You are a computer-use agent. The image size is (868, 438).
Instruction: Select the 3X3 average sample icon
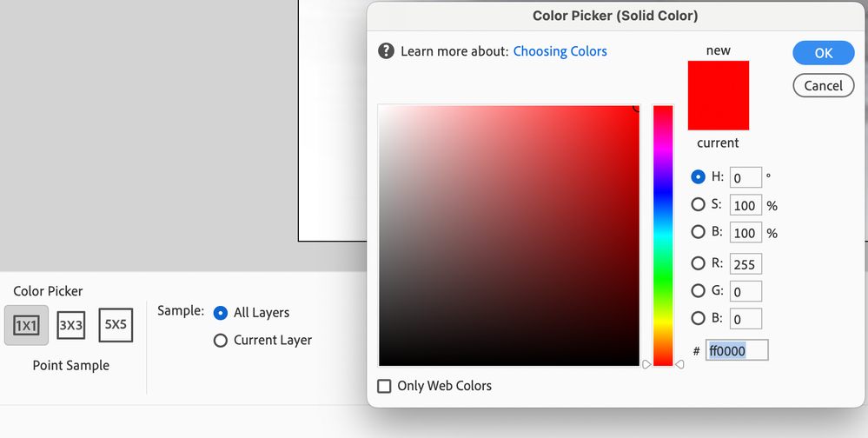[72, 325]
